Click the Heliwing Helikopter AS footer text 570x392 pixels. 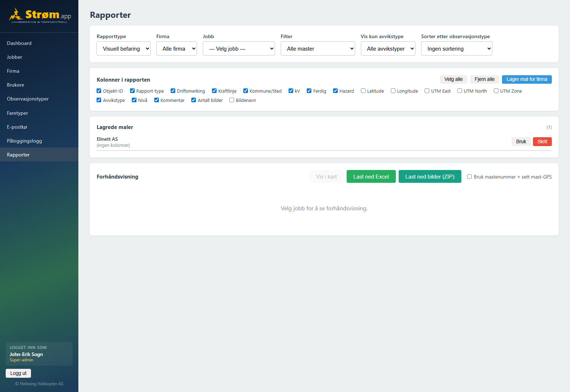coord(39,384)
